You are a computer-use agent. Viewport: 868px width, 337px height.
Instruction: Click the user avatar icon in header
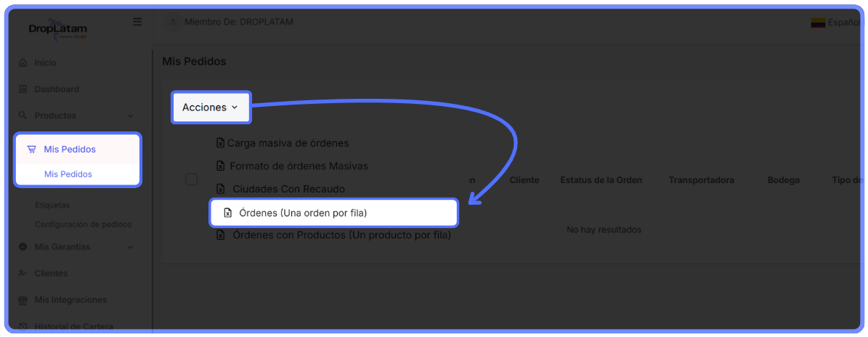[173, 23]
